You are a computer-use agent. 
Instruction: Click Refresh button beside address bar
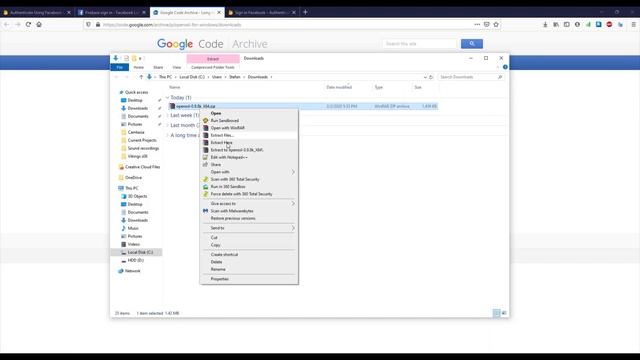pos(431,77)
